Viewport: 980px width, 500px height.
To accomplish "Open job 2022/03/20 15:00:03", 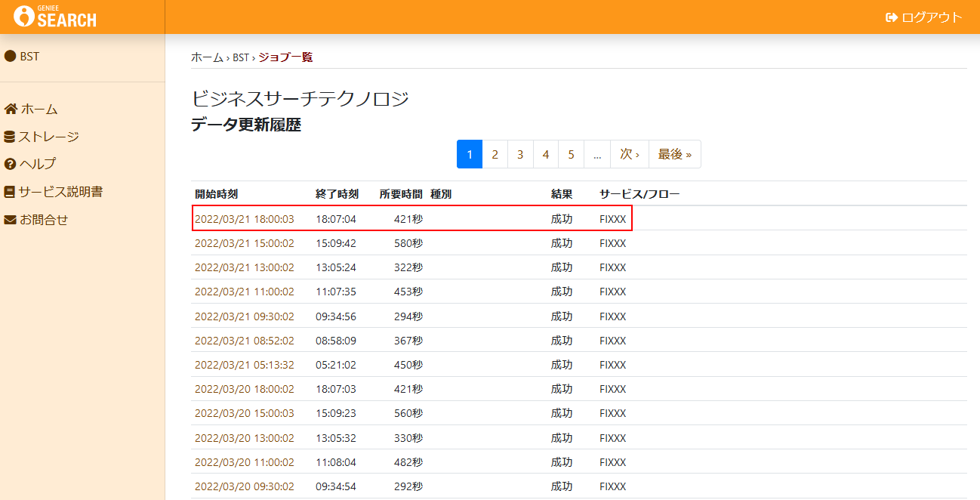I will pos(245,413).
